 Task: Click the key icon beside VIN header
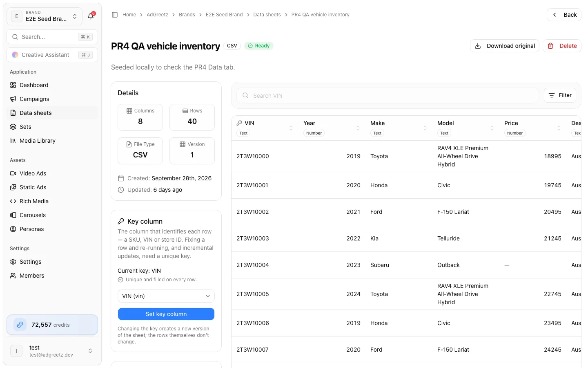(239, 123)
